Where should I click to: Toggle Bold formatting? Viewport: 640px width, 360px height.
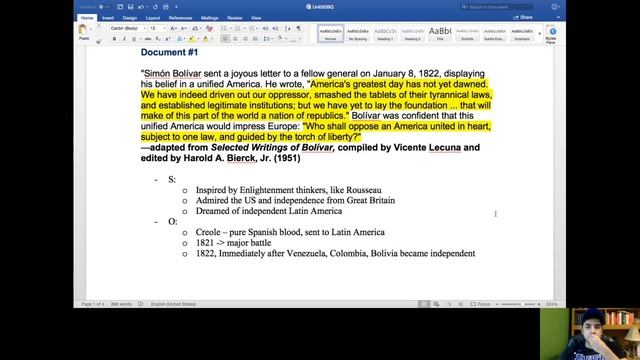[x=114, y=39]
